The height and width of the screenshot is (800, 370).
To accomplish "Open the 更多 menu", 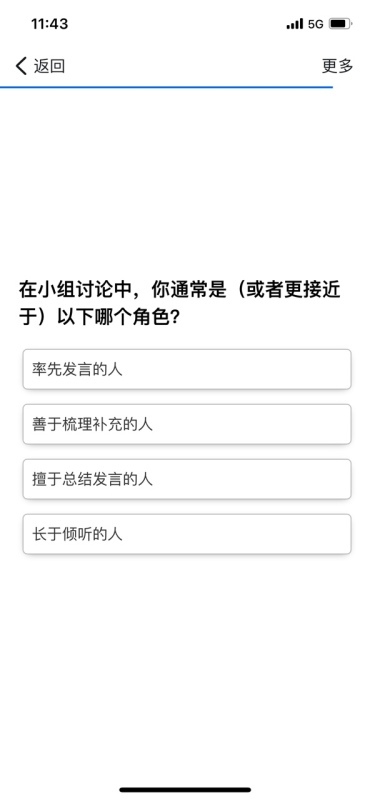I will coord(337,66).
